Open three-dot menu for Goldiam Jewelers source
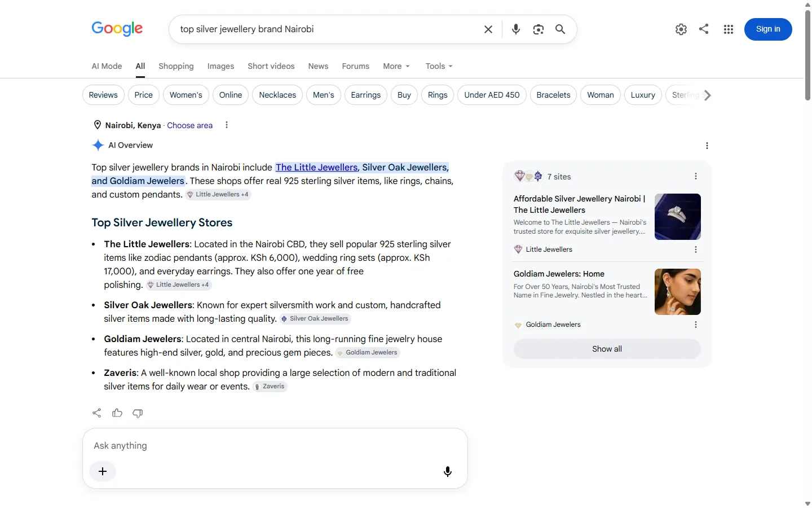 point(696,325)
